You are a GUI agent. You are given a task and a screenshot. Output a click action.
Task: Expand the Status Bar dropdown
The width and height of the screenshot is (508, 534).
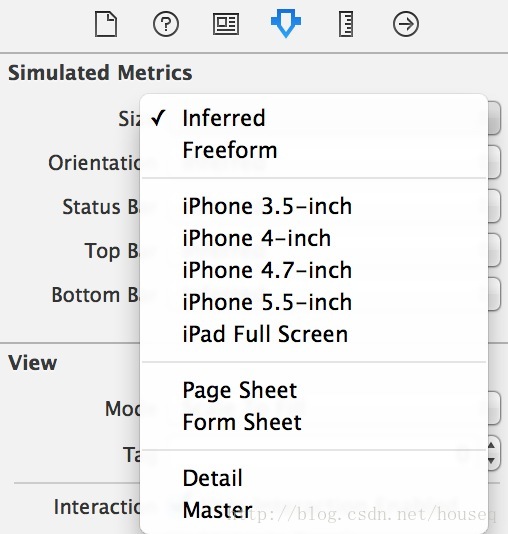tap(494, 206)
